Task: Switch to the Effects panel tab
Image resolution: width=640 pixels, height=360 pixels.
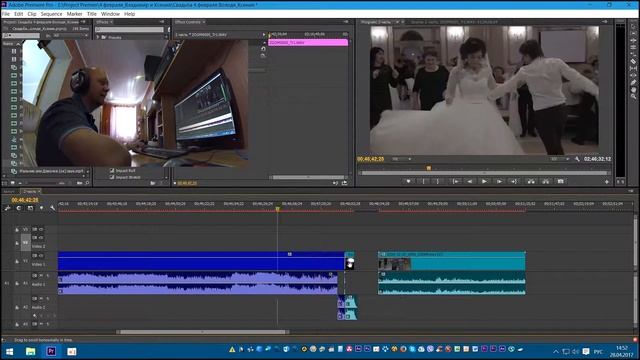Action: point(102,22)
